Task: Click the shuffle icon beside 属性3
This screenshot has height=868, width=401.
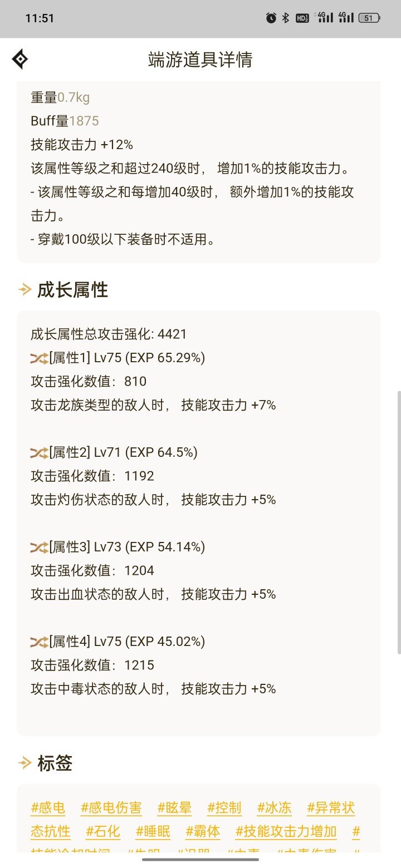Action: [x=38, y=547]
